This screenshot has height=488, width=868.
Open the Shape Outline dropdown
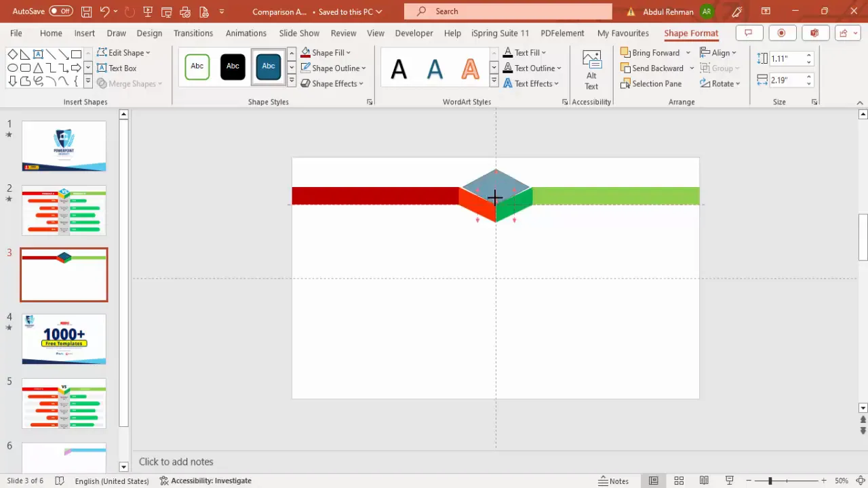pyautogui.click(x=333, y=68)
